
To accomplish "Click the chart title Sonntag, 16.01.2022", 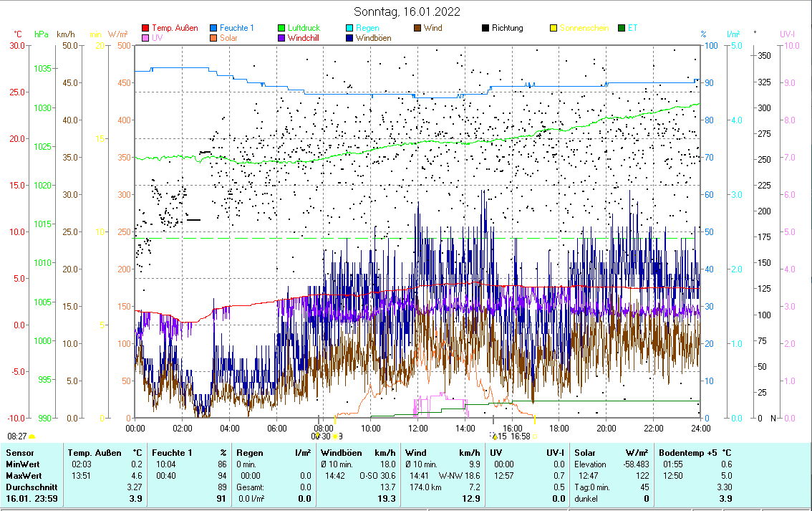I will click(407, 11).
